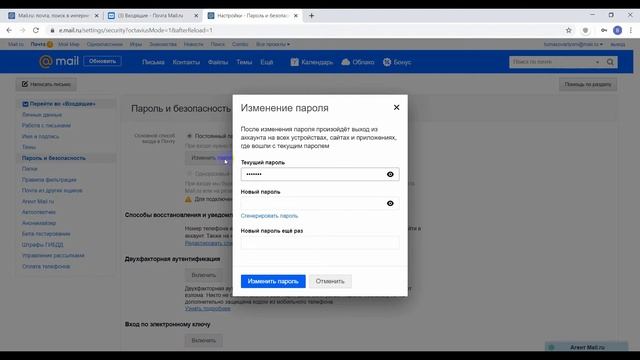Open Бонус with its icon
The width and height of the screenshot is (640, 360).
397,62
